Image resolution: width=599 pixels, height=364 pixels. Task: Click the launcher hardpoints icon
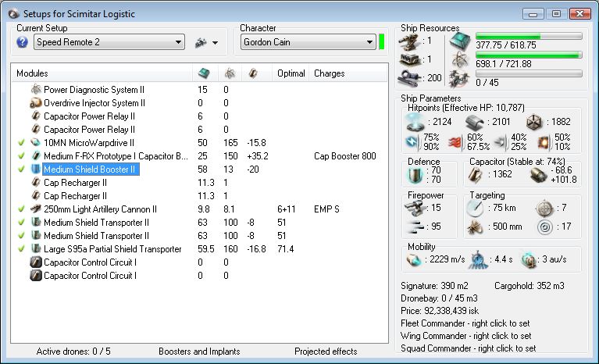tap(409, 59)
